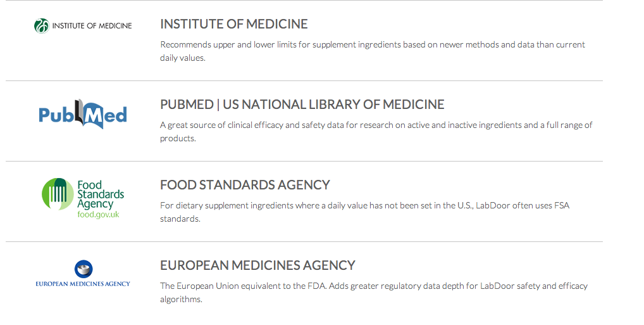Click the blue 'Publ' lettering in PubMed logo

[58, 115]
